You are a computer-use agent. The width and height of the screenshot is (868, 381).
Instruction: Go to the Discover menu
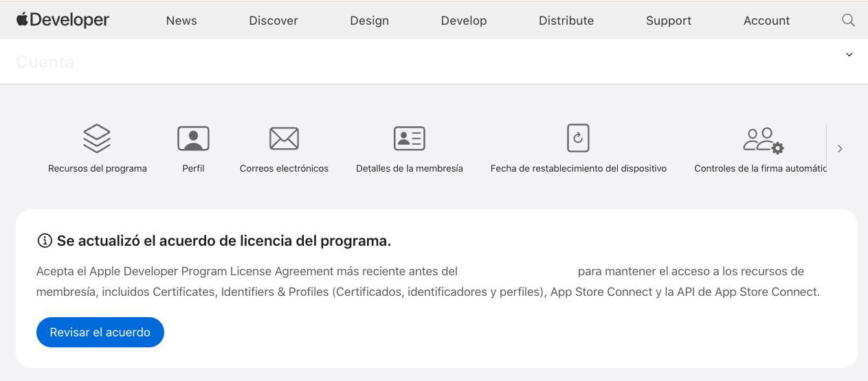coord(274,21)
